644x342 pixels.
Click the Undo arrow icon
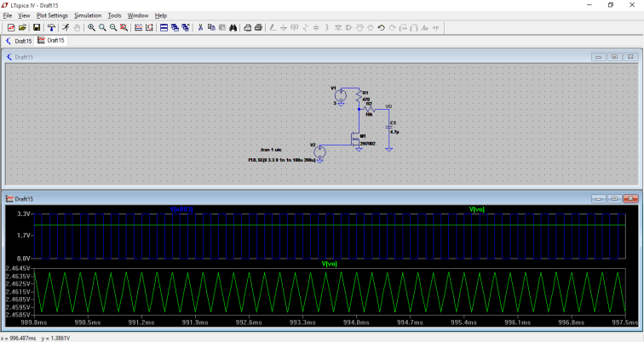(382, 27)
